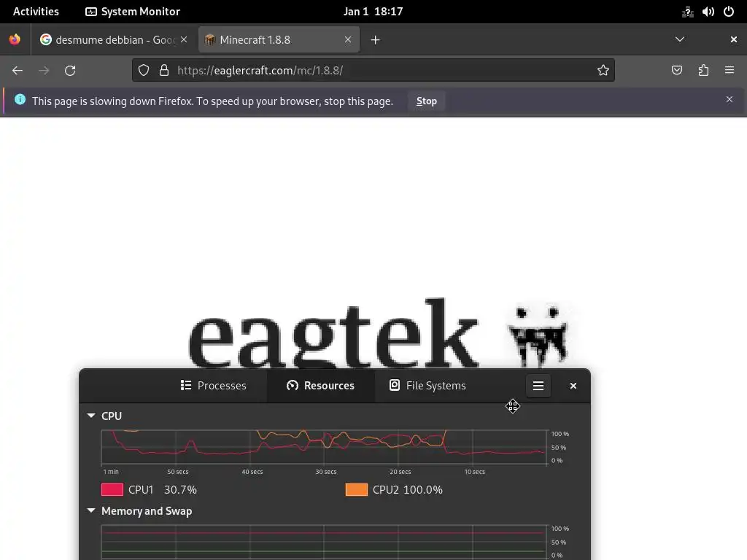The width and height of the screenshot is (747, 560).
Task: Click the Memory and Swap history graph
Action: 324,542
